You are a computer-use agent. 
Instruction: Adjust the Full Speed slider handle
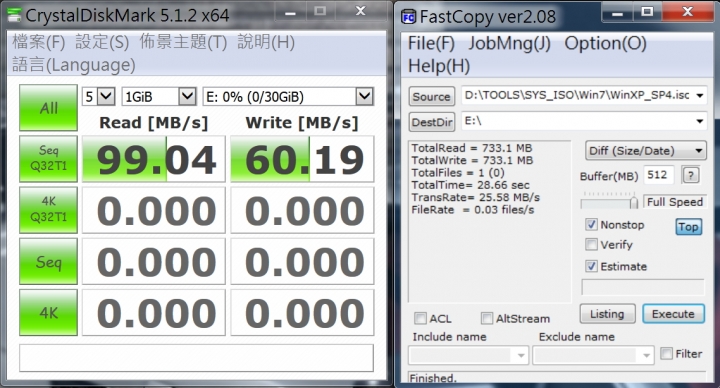(x=634, y=202)
